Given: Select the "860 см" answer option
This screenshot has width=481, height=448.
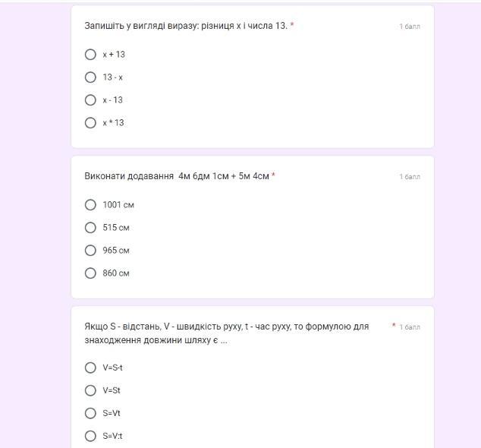Looking at the screenshot, I should 90,273.
